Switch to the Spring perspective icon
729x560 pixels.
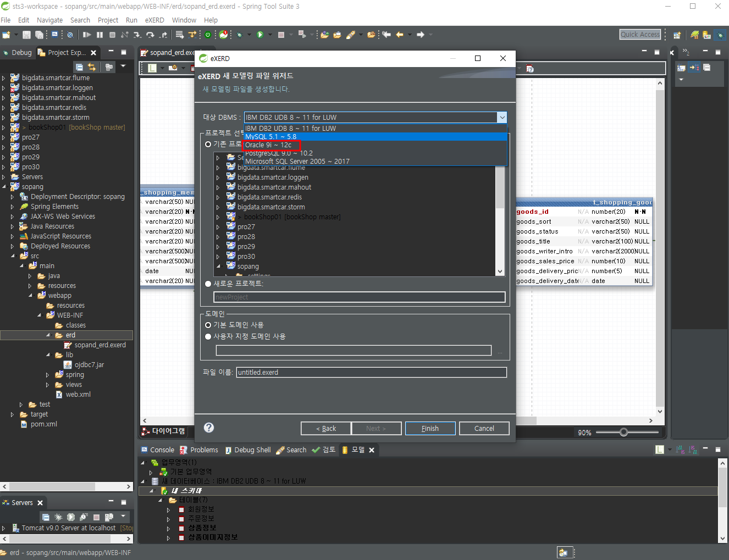coord(694,35)
